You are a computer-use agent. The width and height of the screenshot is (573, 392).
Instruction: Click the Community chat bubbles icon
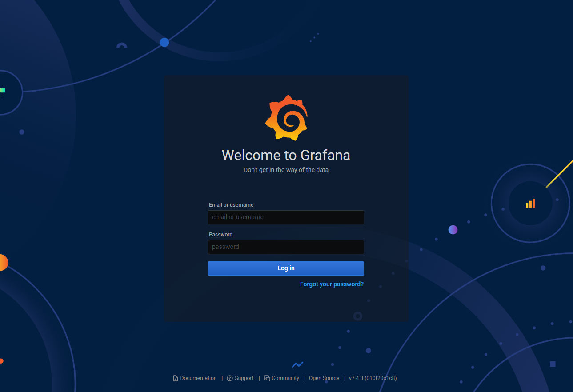[x=267, y=378]
